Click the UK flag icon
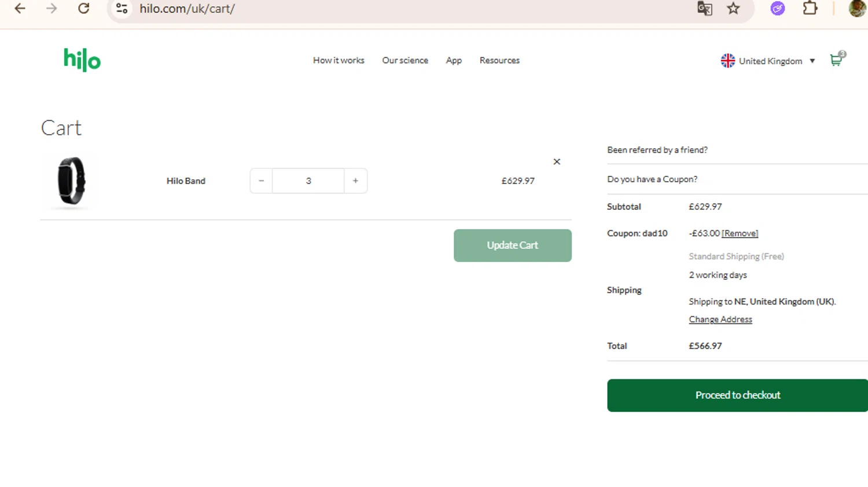 pyautogui.click(x=727, y=61)
